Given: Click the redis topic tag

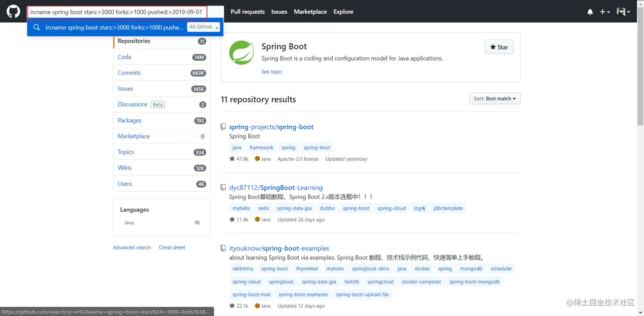Looking at the screenshot, I should coord(264,208).
